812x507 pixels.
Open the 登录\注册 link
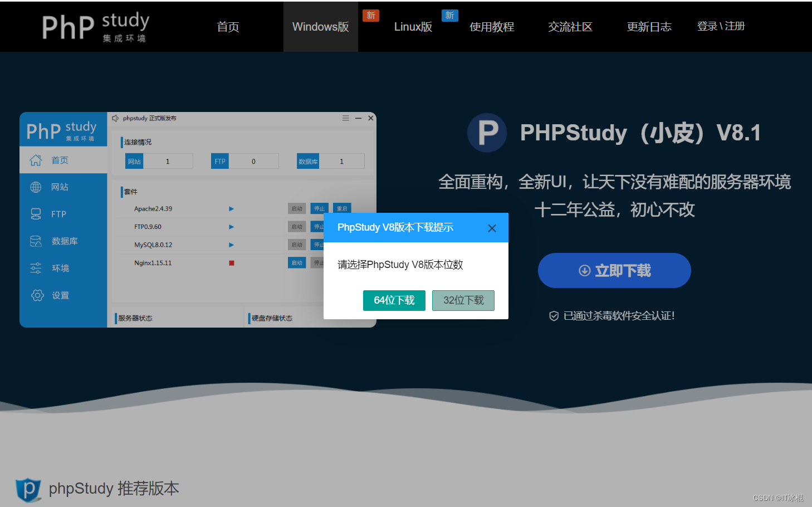pyautogui.click(x=721, y=25)
